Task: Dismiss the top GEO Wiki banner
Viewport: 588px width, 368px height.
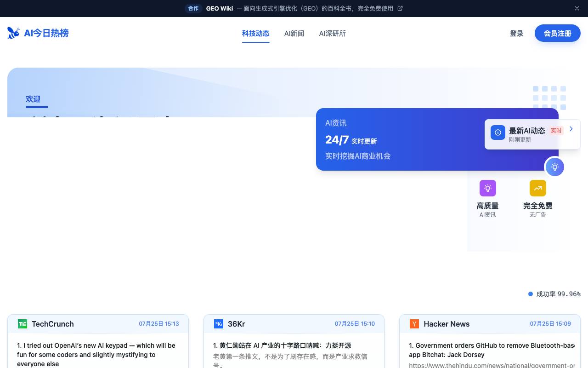Action: tap(577, 8)
